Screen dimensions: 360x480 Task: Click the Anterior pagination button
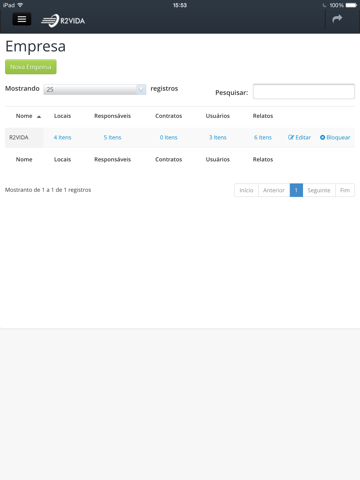(274, 190)
